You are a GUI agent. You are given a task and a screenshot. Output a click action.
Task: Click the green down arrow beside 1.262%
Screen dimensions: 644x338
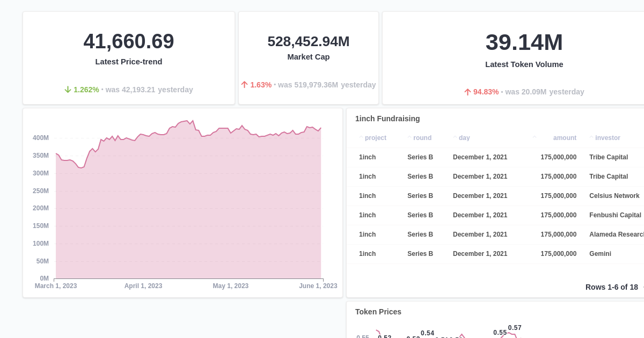68,90
